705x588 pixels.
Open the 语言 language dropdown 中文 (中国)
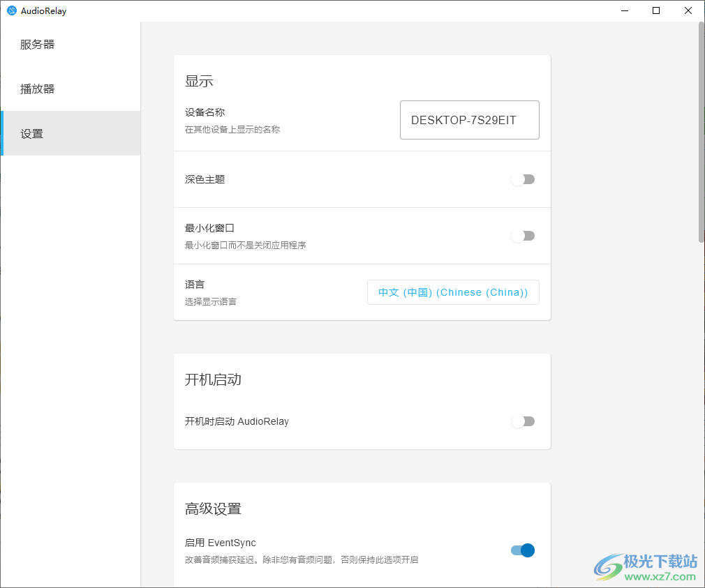(x=453, y=292)
